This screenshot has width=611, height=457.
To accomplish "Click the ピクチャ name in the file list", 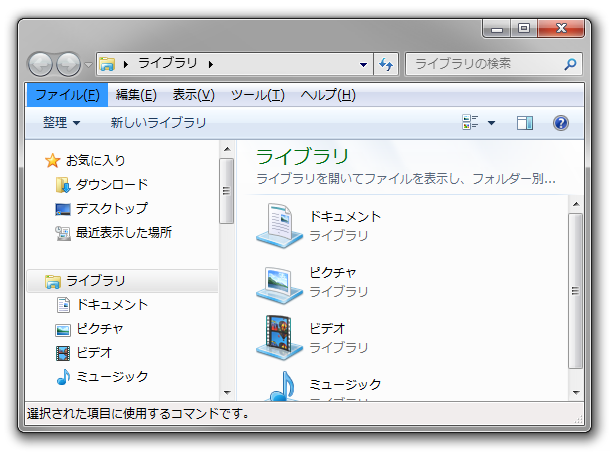I will coord(333,272).
